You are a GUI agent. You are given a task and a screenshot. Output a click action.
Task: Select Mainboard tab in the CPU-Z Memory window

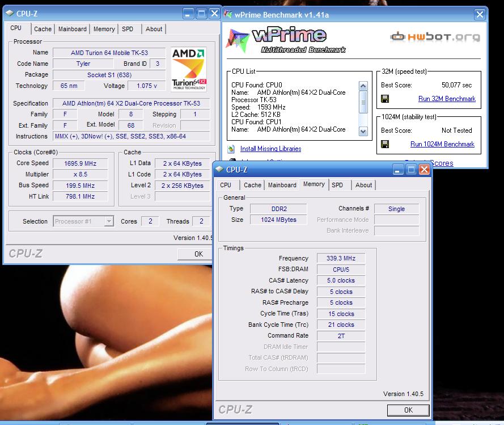(282, 185)
